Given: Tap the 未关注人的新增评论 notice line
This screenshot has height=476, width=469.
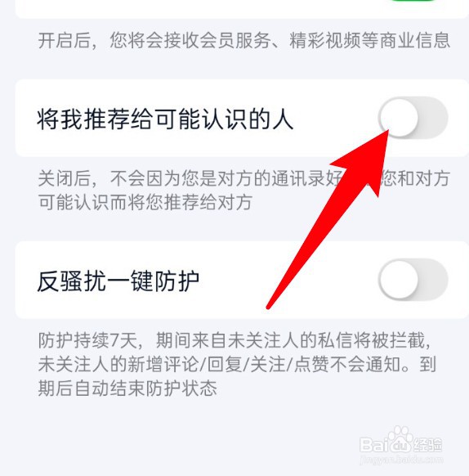Looking at the screenshot, I should coord(237,364).
